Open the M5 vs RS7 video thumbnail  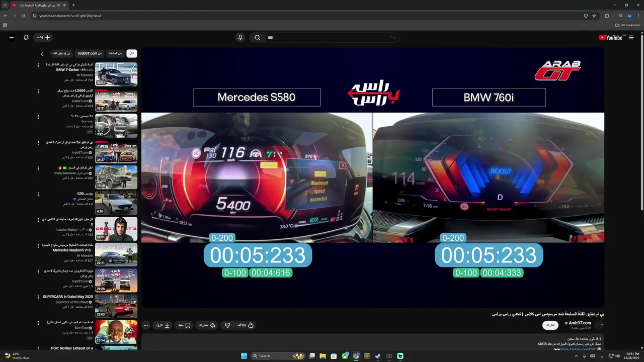(116, 151)
